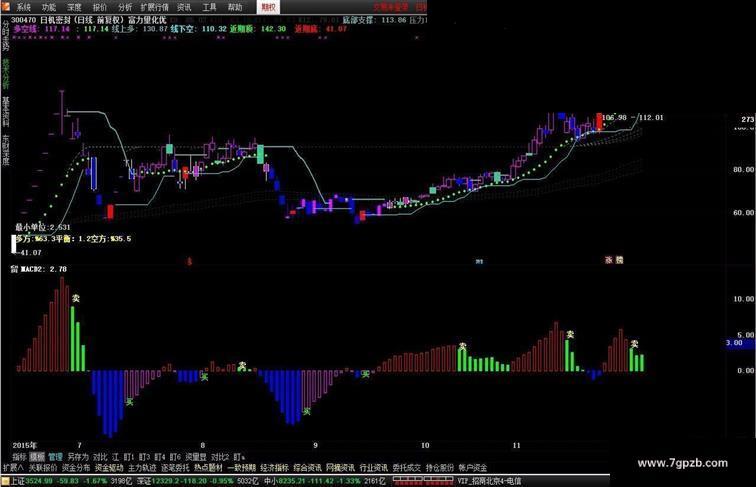Click the 近期底 41.07 value
Image resolution: width=756 pixels, height=487 pixels.
point(321,29)
